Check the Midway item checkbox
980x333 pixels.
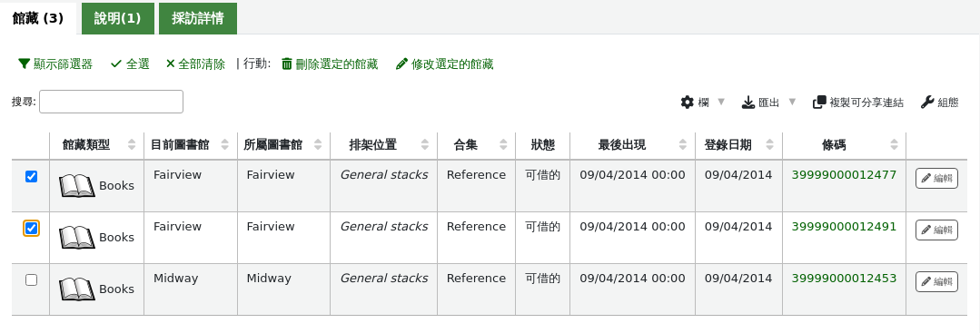(31, 280)
